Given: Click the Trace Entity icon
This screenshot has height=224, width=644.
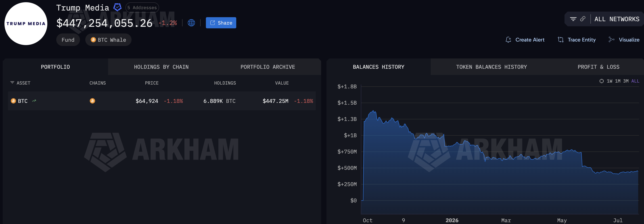Looking at the screenshot, I should point(560,40).
